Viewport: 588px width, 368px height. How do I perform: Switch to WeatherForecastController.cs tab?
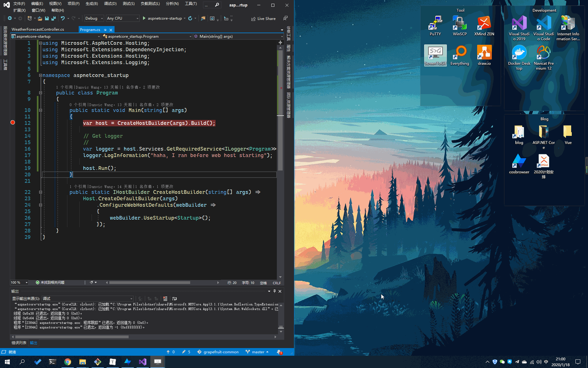(38, 29)
